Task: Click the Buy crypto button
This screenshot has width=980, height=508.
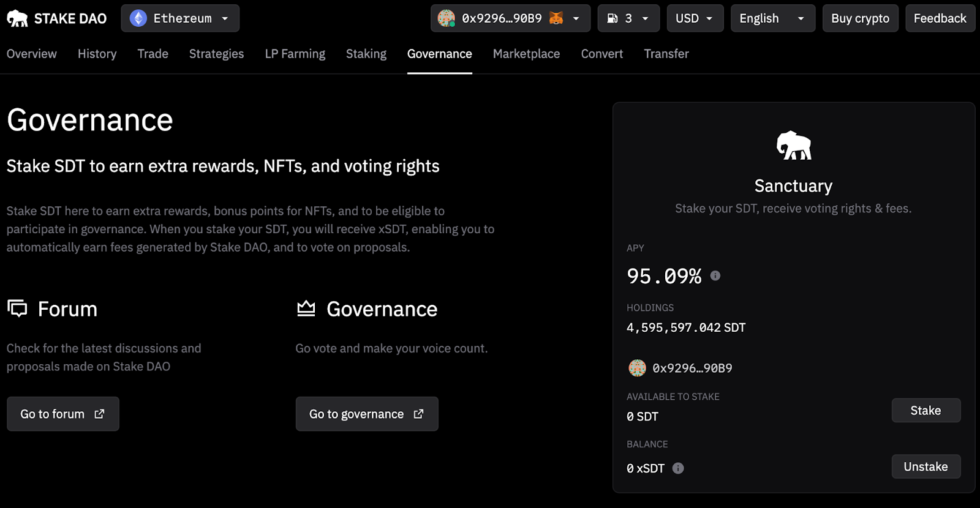Action: pos(860,18)
